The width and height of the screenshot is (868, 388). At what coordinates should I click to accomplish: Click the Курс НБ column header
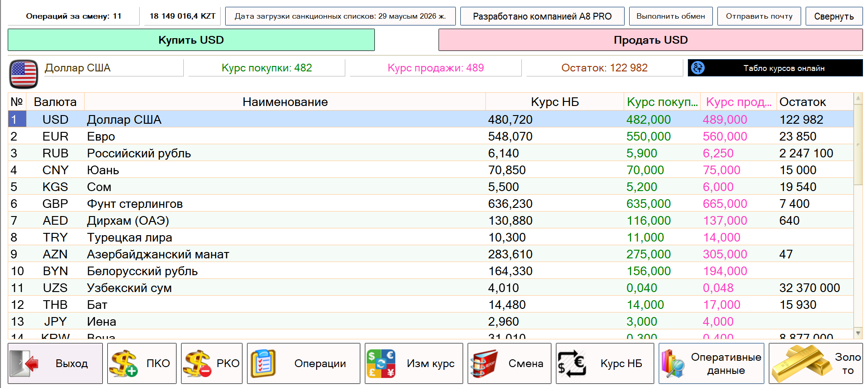[555, 102]
